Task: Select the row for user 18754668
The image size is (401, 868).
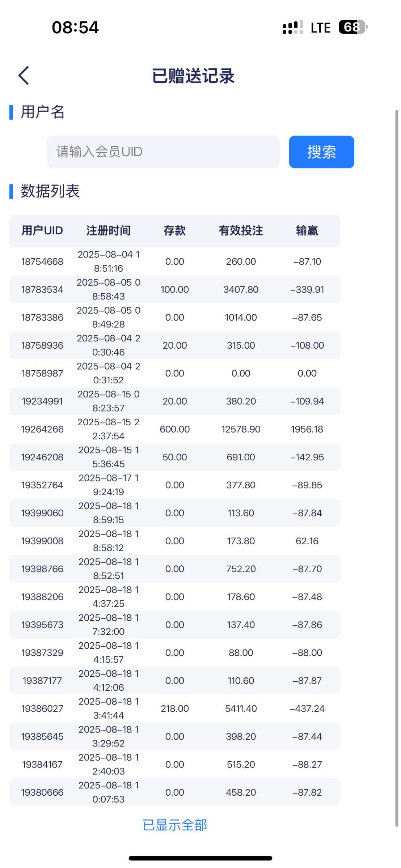Action: click(x=42, y=261)
